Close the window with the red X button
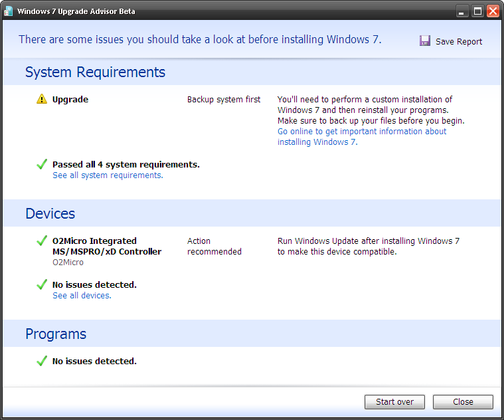This screenshot has height=420, width=504. pyautogui.click(x=493, y=11)
